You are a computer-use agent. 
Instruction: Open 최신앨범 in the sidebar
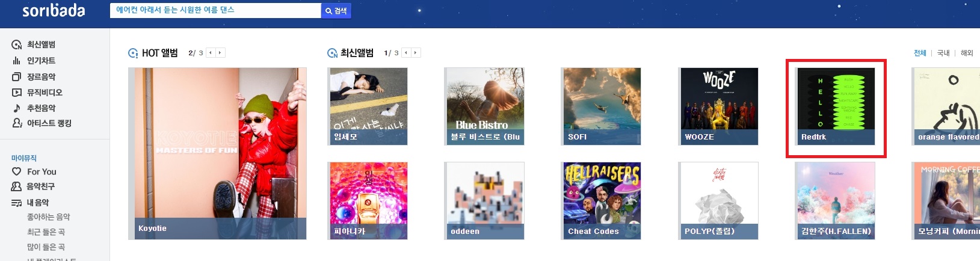coord(41,45)
